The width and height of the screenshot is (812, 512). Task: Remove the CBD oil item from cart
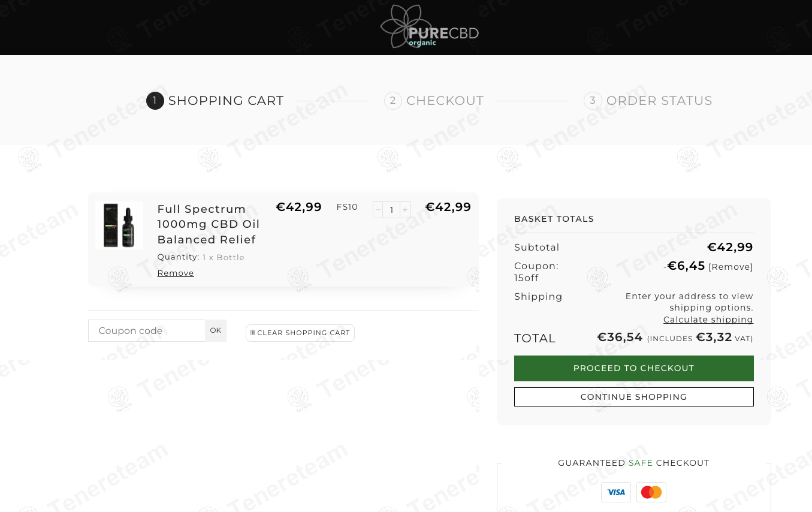click(x=176, y=273)
